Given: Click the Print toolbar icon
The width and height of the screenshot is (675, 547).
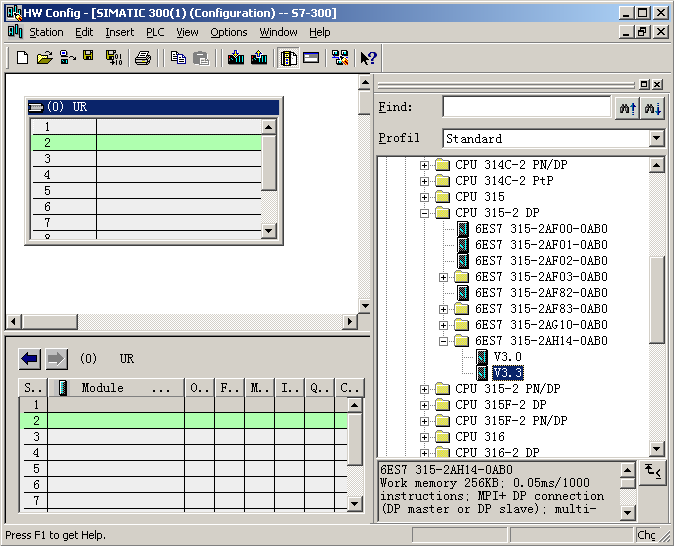Looking at the screenshot, I should 142,58.
